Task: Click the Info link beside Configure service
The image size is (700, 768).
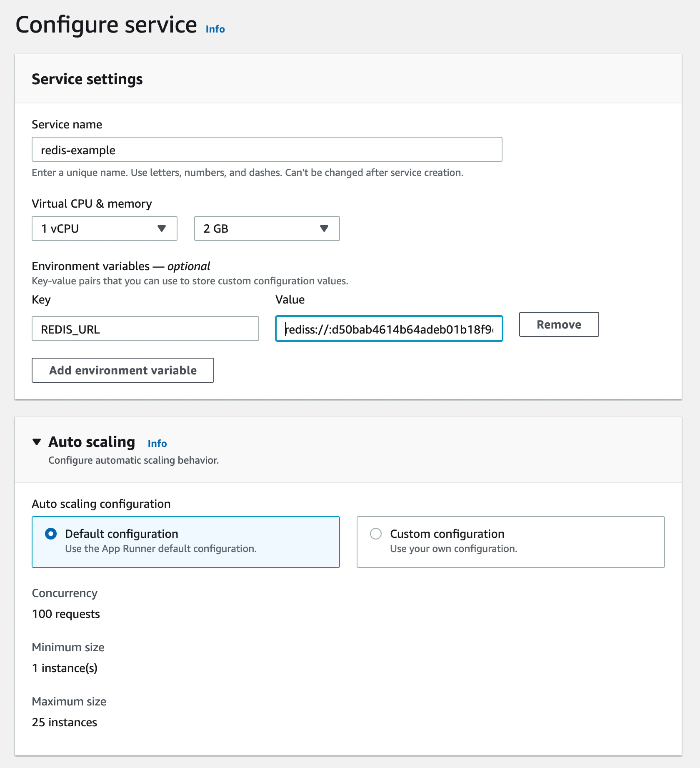Action: (x=215, y=29)
